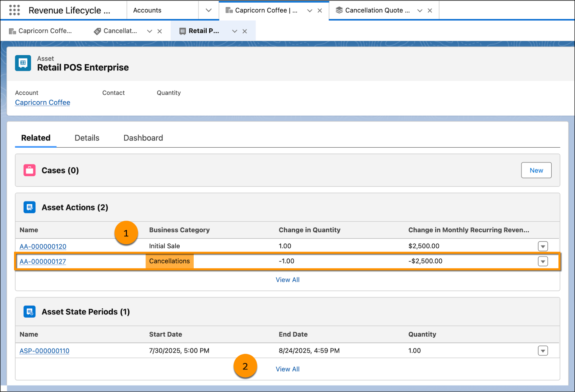Click the End Date column header
The width and height of the screenshot is (575, 392).
pyautogui.click(x=293, y=335)
